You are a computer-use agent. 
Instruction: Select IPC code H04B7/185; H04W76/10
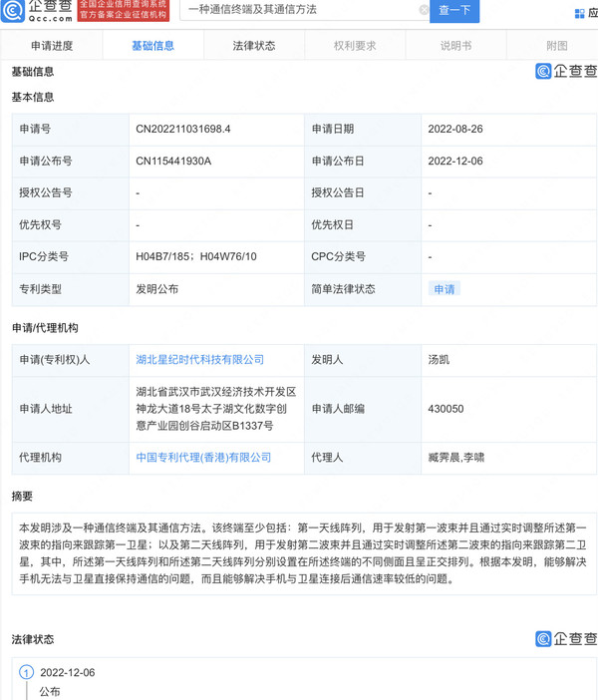(196, 256)
